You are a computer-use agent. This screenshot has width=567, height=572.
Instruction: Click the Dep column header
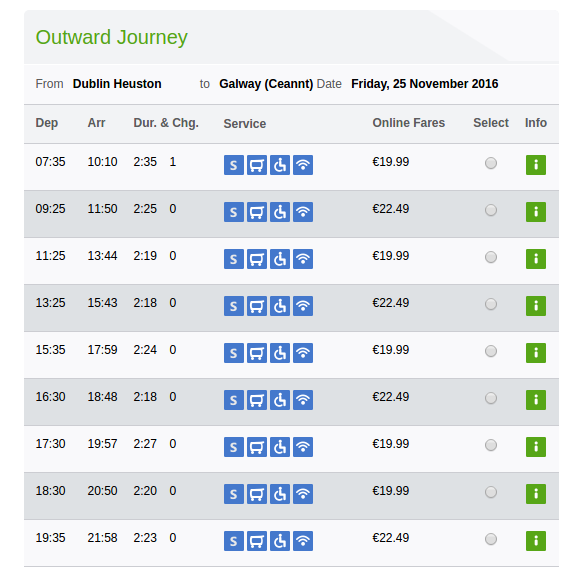[x=47, y=123]
